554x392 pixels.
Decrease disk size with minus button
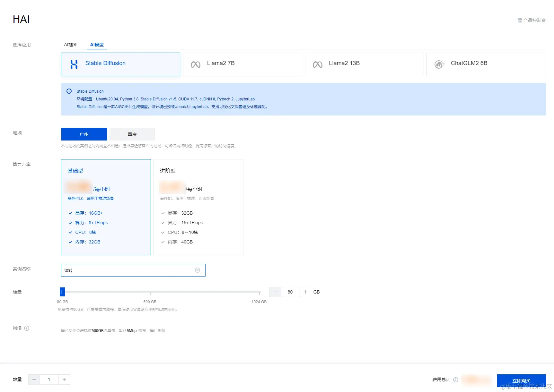(275, 292)
